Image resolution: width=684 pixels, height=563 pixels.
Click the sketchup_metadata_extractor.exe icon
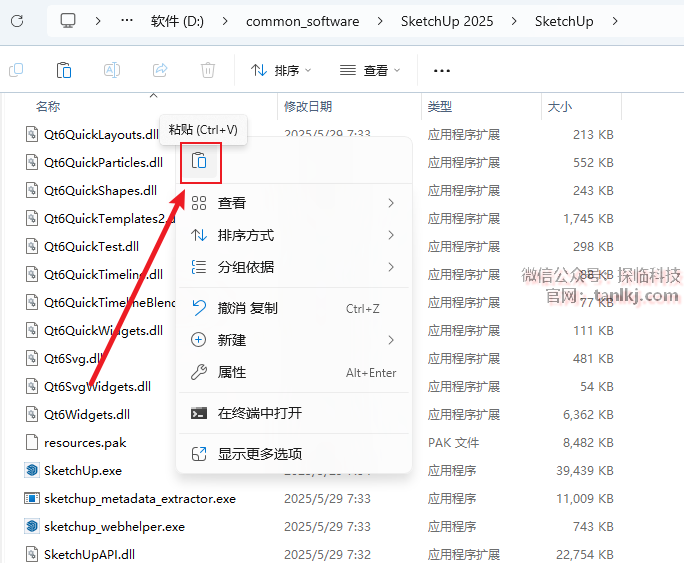click(x=32, y=498)
